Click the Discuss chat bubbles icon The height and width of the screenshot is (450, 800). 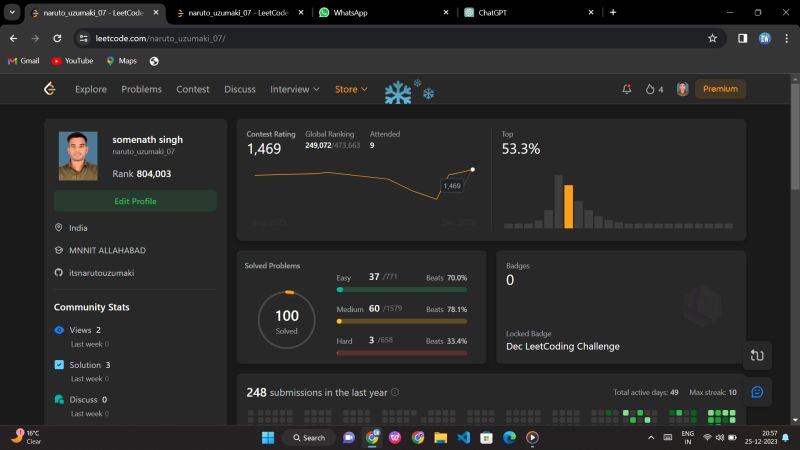59,399
